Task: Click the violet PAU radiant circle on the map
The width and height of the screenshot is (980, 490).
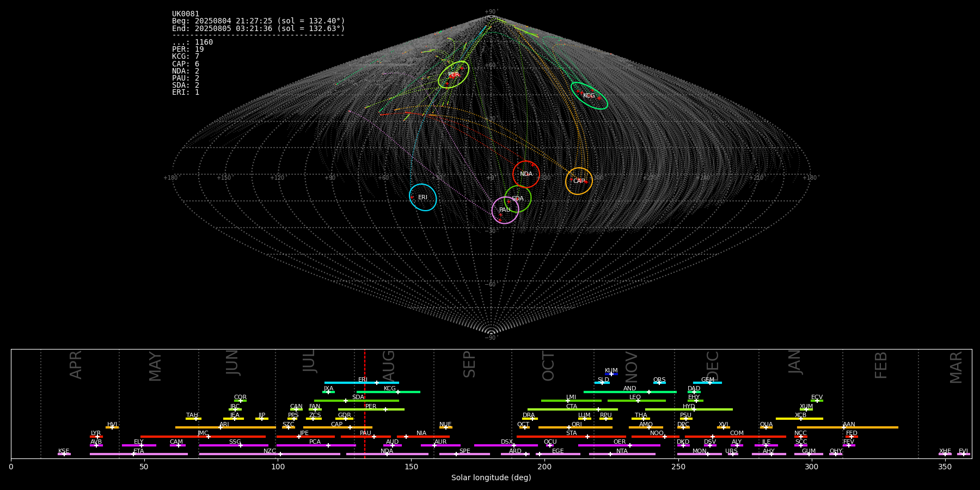Action: tap(505, 210)
